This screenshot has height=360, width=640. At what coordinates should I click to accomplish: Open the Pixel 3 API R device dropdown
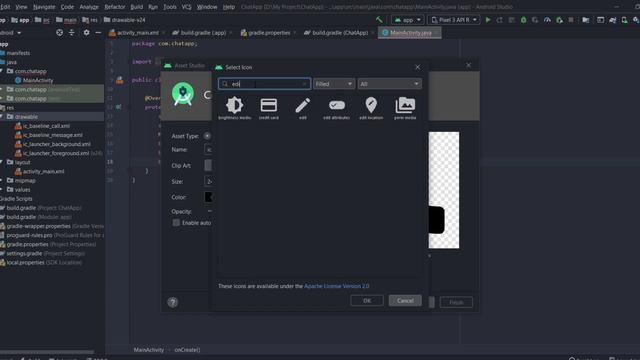pyautogui.click(x=453, y=20)
